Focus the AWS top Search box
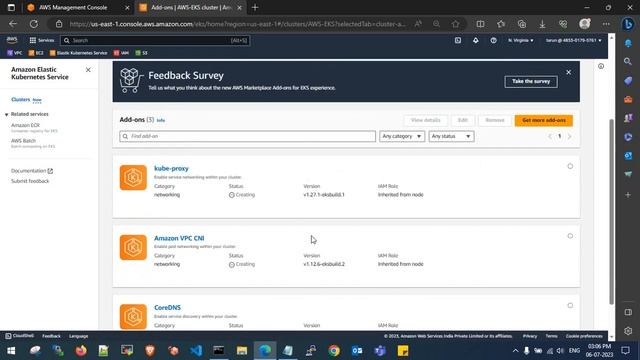Screen dimensions: 640x360 tap(155, 40)
